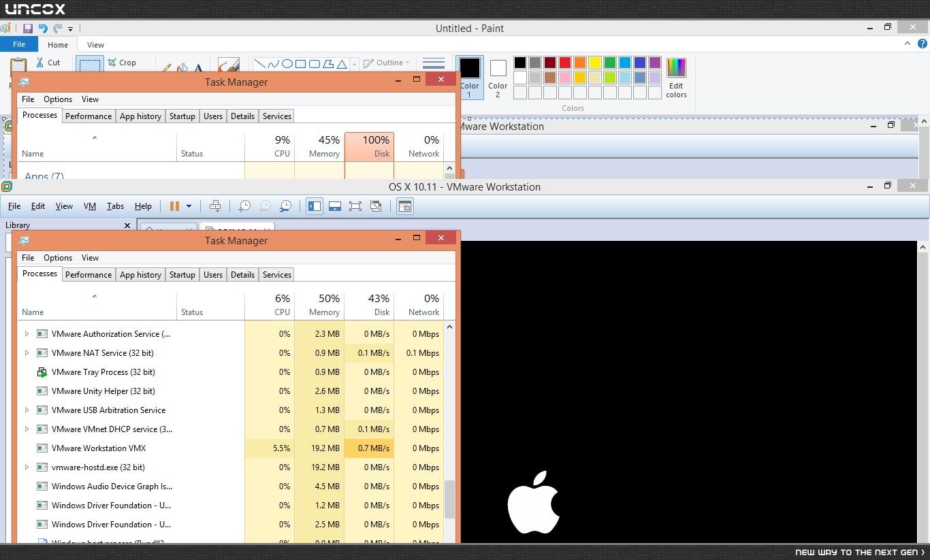Click the Redo arrow in Paint

tap(58, 29)
